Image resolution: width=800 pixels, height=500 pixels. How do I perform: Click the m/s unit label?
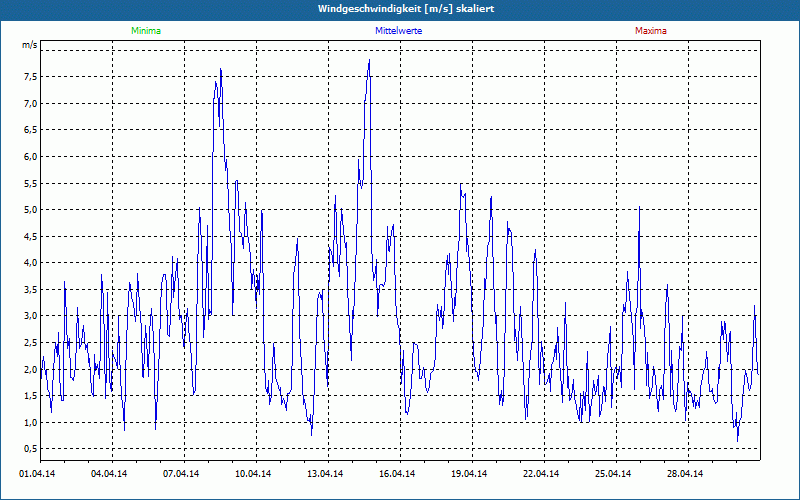click(x=30, y=45)
